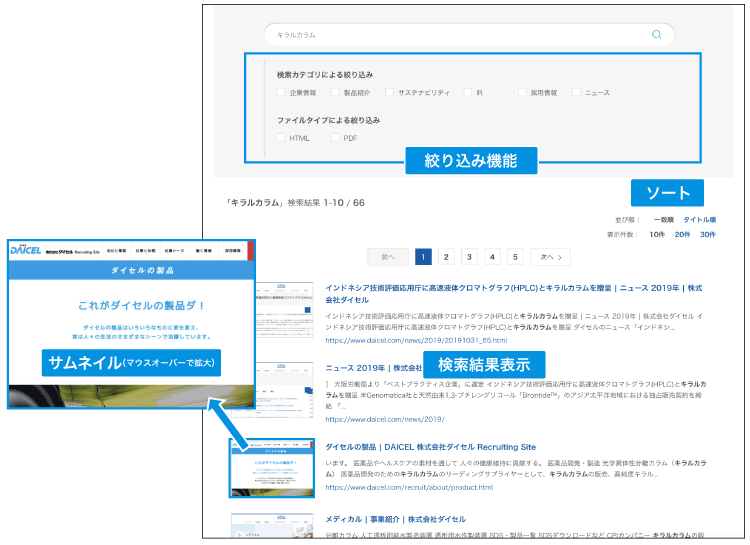Viewport: 750px width, 545px height.
Task: Open the メディカル 事業紹介 result title
Action: [x=396, y=519]
